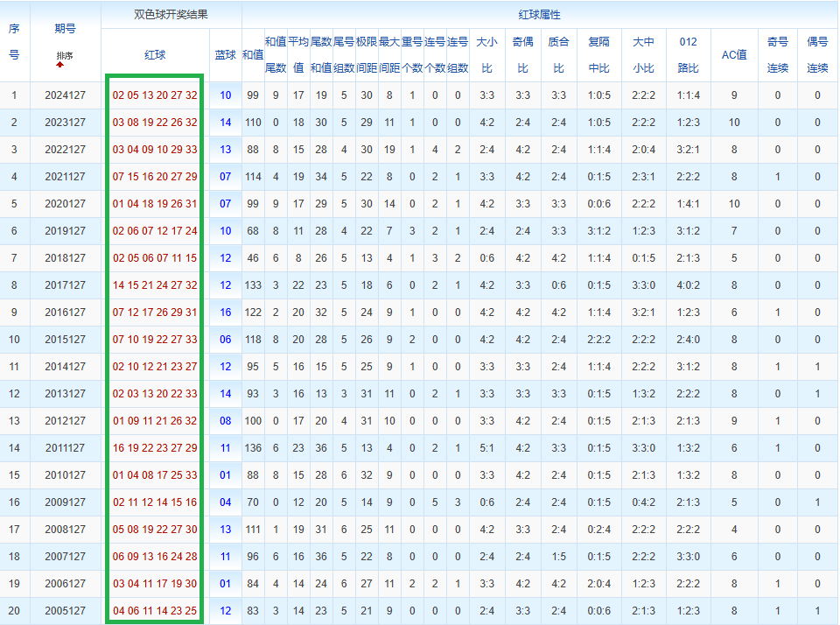Click red balls 03 04 11 17 19 30
This screenshot has height=625, width=840.
[x=155, y=583]
